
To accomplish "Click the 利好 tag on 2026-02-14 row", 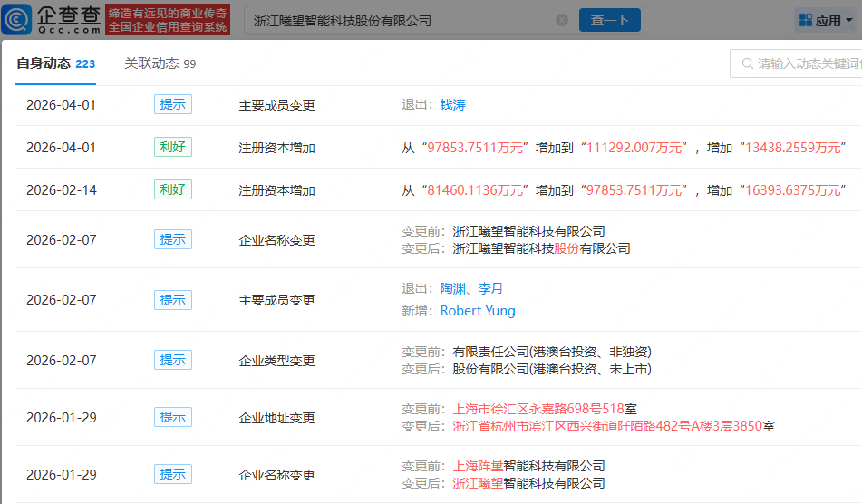I will [x=172, y=189].
